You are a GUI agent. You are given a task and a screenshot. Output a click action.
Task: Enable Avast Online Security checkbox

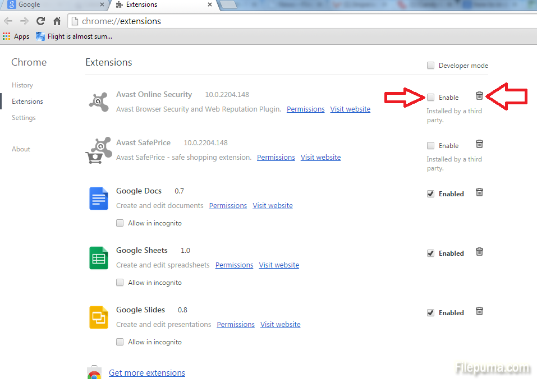coord(430,98)
